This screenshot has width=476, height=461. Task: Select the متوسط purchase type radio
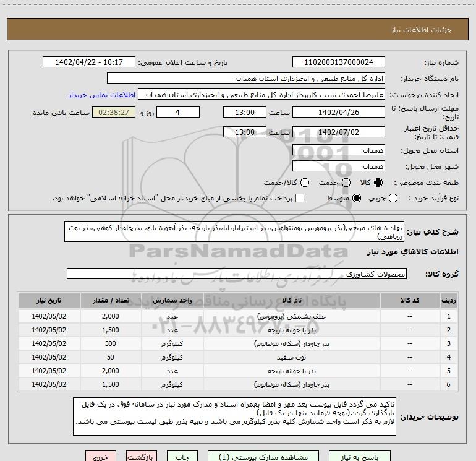point(357,198)
